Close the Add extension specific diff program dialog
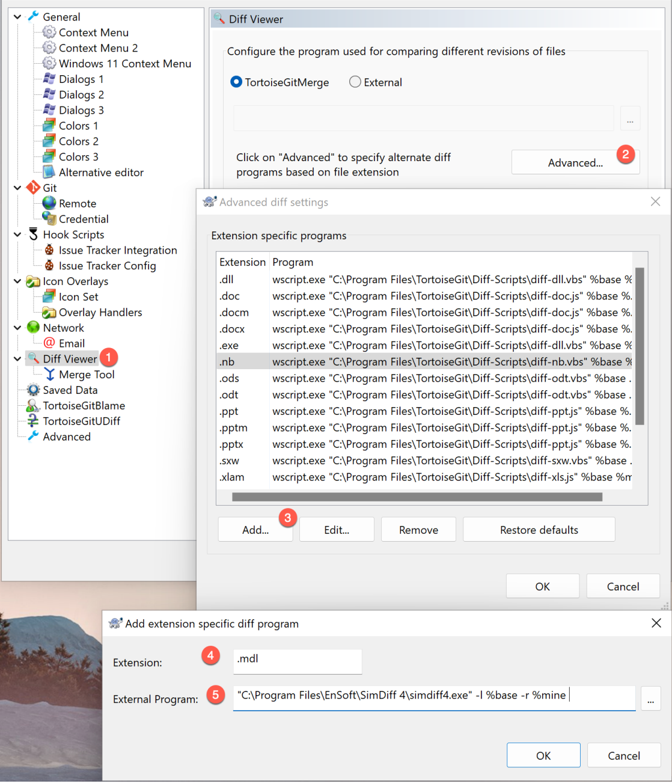This screenshot has width=672, height=784. [x=656, y=623]
